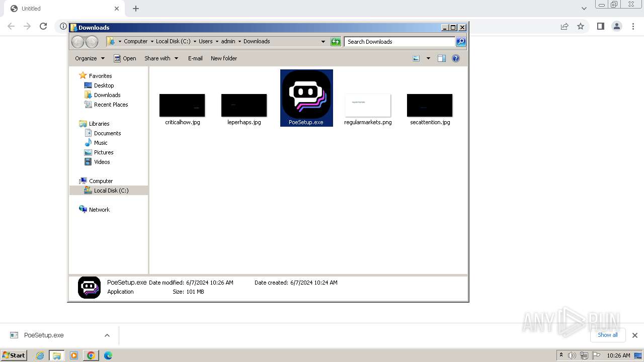Close the Chrome downloads bar
The height and width of the screenshot is (362, 644).
click(x=635, y=335)
